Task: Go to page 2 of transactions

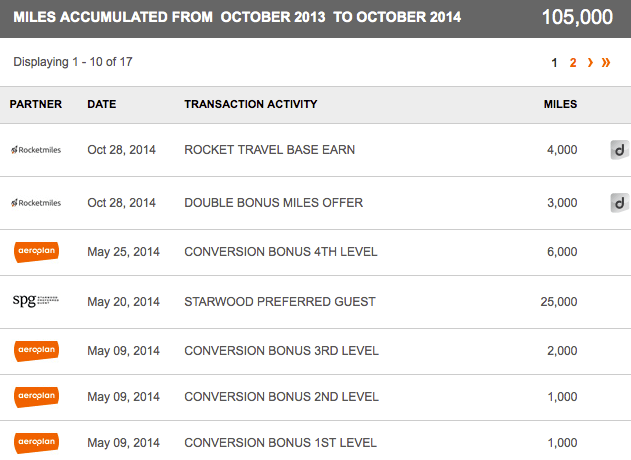Action: [x=573, y=63]
